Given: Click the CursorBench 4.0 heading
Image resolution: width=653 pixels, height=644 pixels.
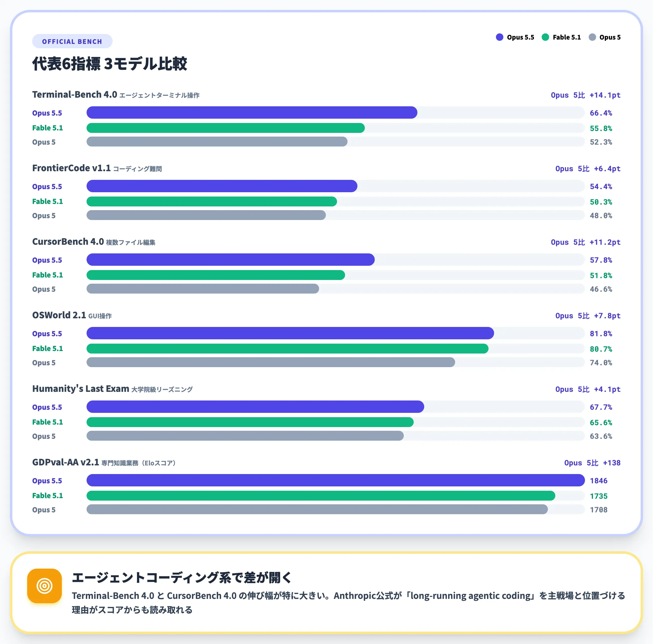Looking at the screenshot, I should 68,242.
